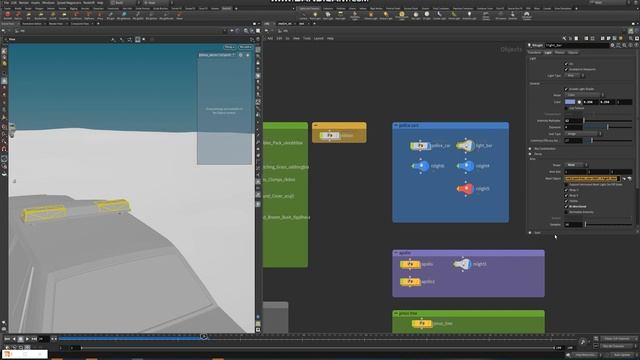
Task: Click the Area Light shelf tool
Action: pyautogui.click(x=340, y=16)
